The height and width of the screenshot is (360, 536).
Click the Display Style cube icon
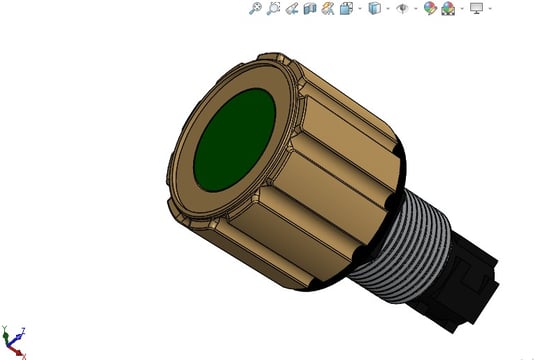375,8
